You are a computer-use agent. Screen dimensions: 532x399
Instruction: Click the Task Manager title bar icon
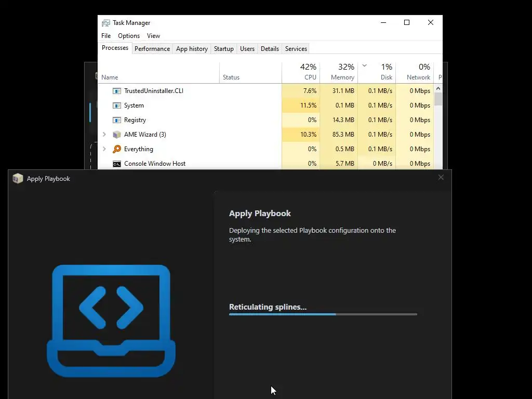tap(106, 23)
